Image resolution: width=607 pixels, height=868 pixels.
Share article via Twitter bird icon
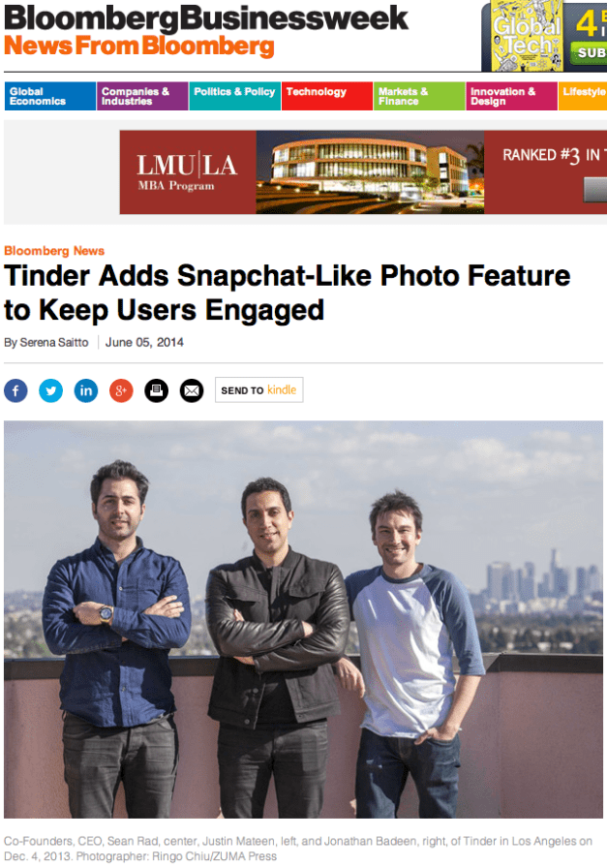(x=51, y=390)
